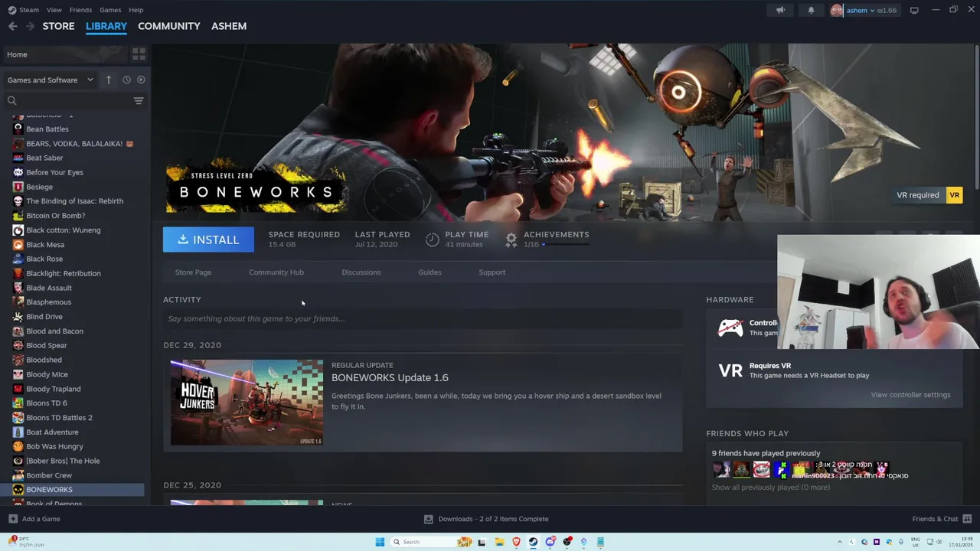Open the Games menu
The width and height of the screenshot is (980, 551).
pos(110,10)
